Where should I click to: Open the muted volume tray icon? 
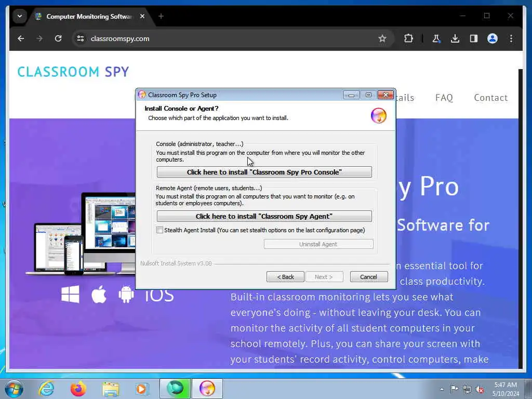coord(480,390)
